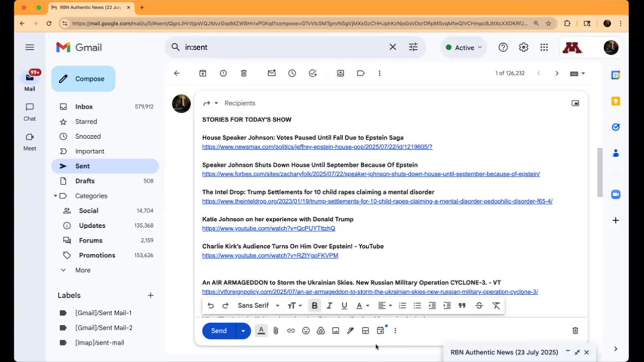Open the text size dropdown
644x362 pixels.
click(x=295, y=306)
